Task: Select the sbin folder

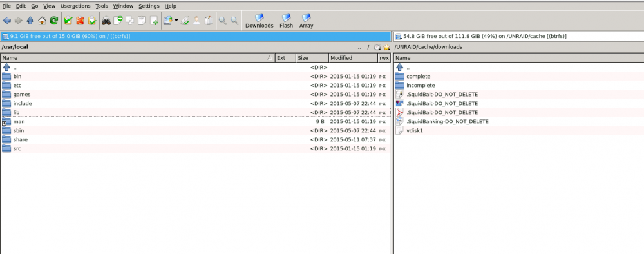Action: (x=196, y=130)
